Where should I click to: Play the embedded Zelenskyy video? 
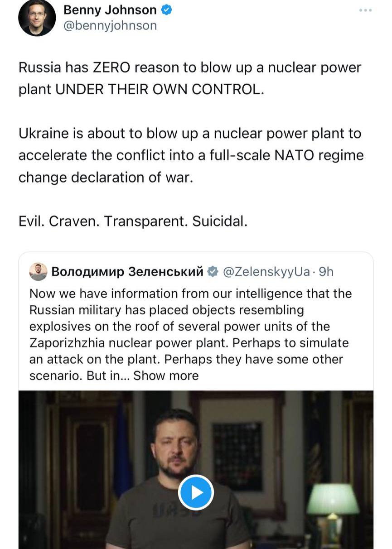point(195,492)
